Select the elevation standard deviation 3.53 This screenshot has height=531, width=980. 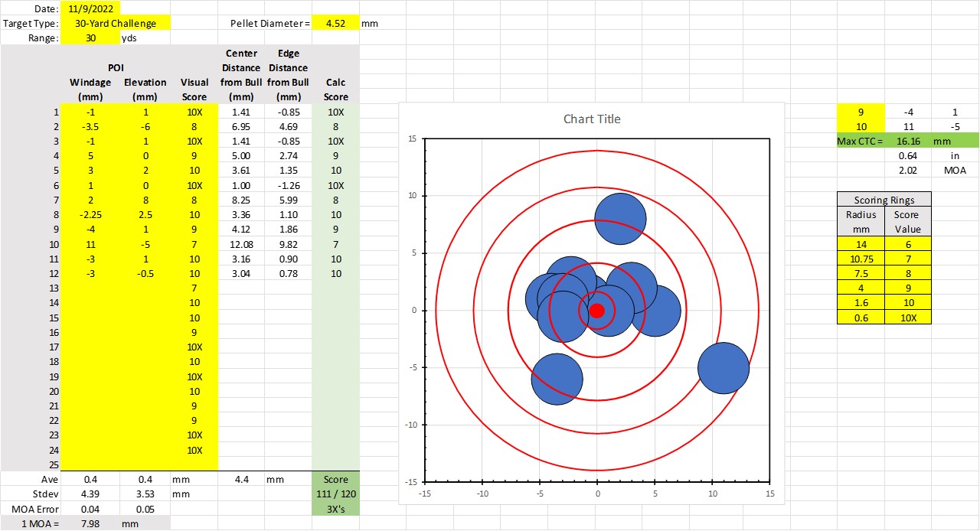click(145, 494)
